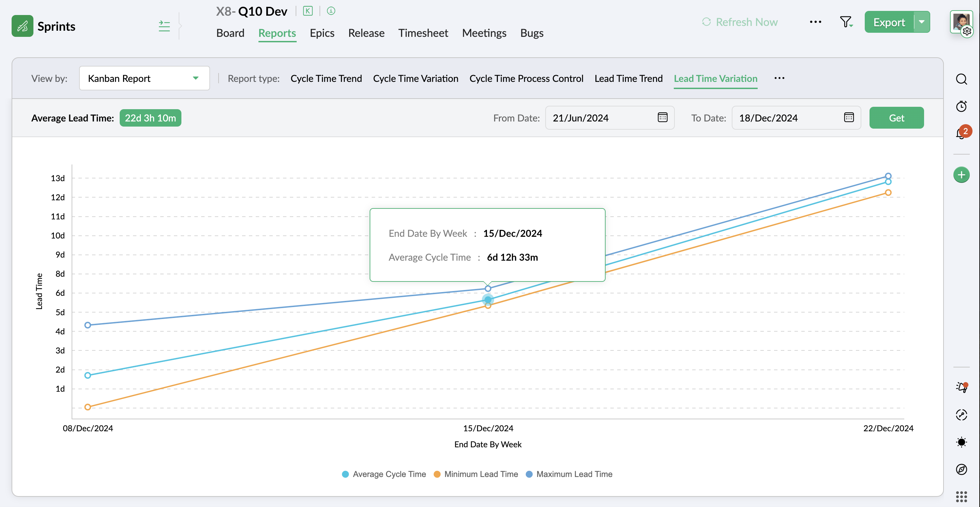Open the filter funnel icon
This screenshot has width=980, height=507.
pyautogui.click(x=846, y=22)
